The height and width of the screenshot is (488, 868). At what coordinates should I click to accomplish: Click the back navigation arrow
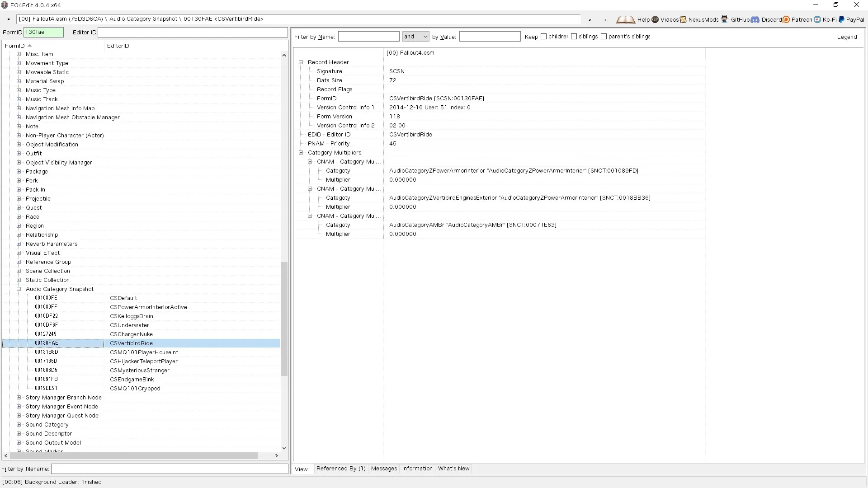(x=590, y=20)
